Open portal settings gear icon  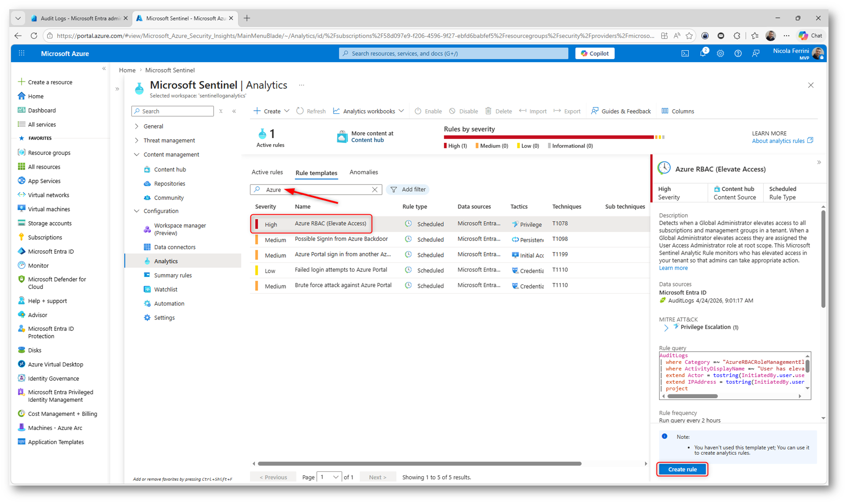tap(720, 53)
